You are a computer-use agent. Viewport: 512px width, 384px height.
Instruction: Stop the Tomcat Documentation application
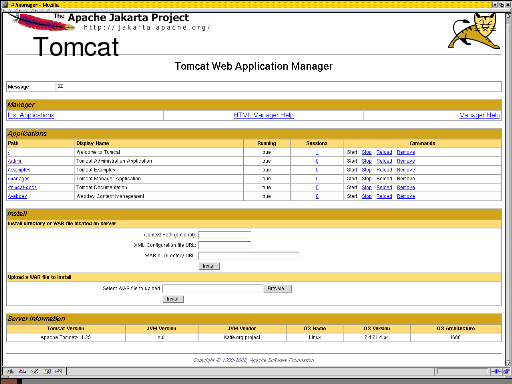click(367, 187)
